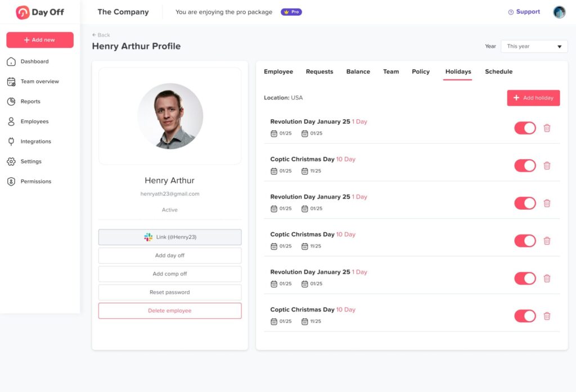Switch off the last Coptic Christmas Day toggle

pos(525,316)
